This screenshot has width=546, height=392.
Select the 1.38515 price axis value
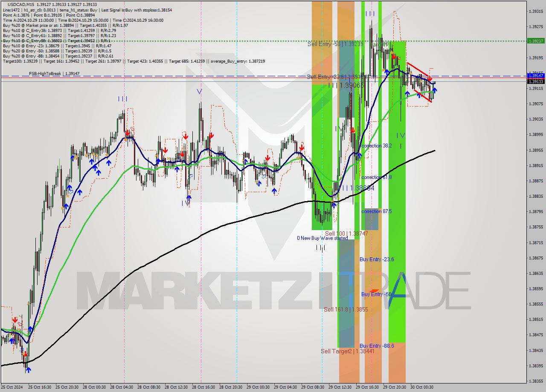[536, 319]
